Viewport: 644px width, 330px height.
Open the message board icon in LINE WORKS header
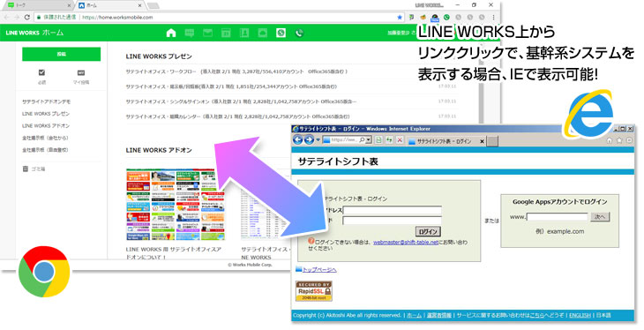coord(190,33)
